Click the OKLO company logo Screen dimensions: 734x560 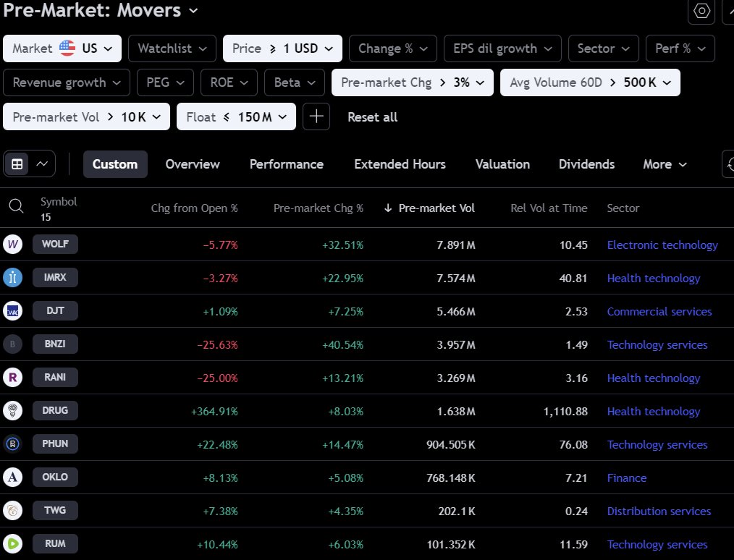point(12,477)
